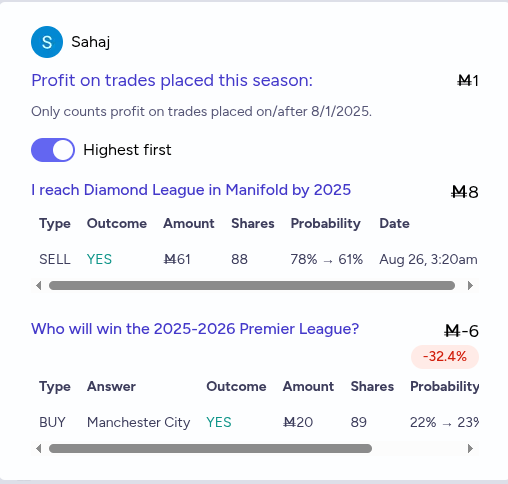Click right arrow of second table scrollbar

coord(470,449)
